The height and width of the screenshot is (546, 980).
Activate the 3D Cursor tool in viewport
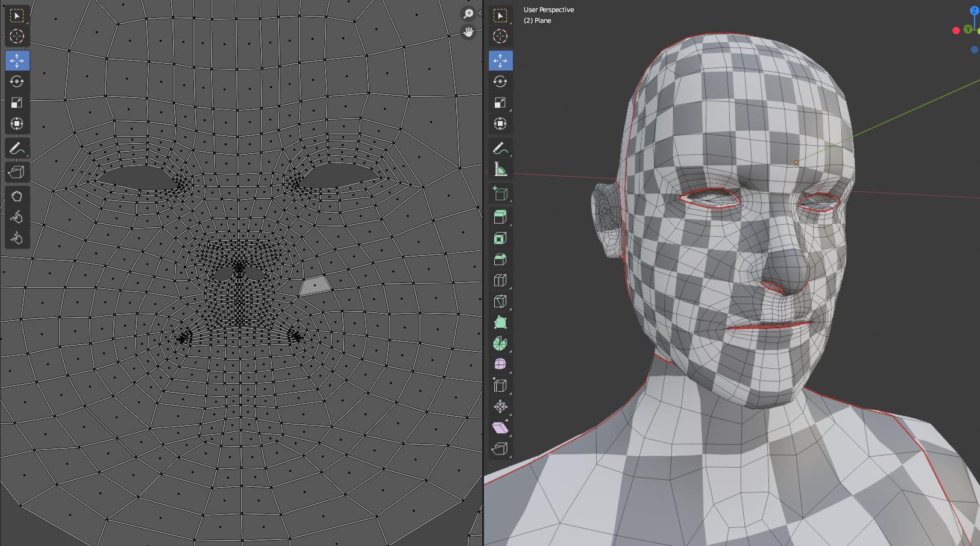(x=500, y=36)
